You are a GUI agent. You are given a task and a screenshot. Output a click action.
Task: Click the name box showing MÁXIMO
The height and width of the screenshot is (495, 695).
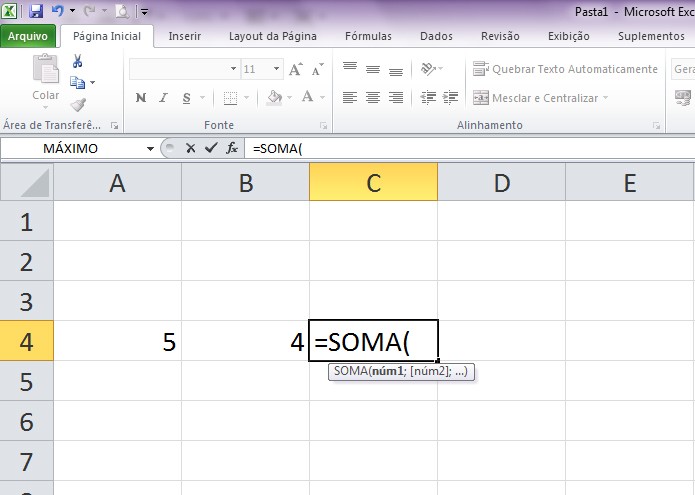[71, 148]
